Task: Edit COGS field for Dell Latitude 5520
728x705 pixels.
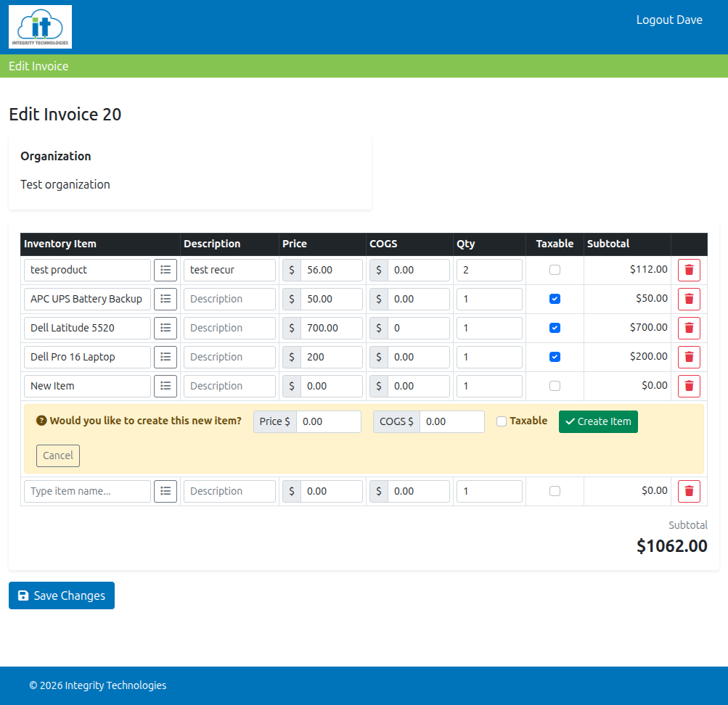Action: pyautogui.click(x=419, y=328)
